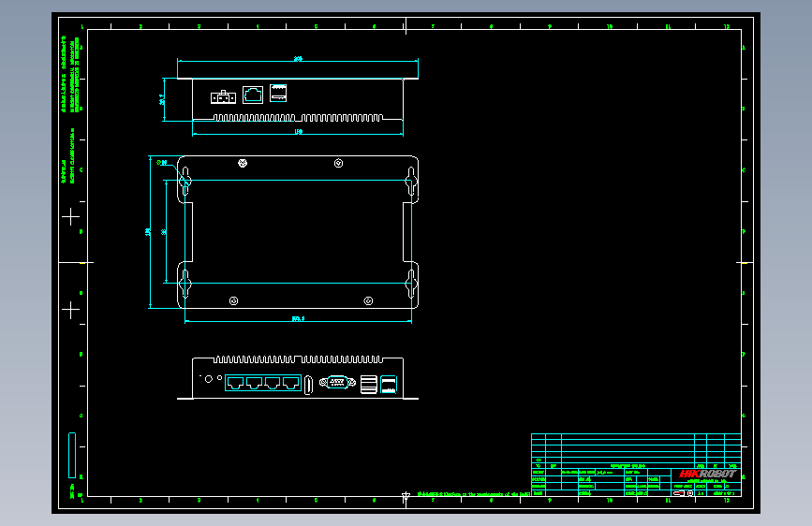Image resolution: width=812 pixels, height=526 pixels.
Task: Select the DB9 serial connector in the bottom view
Action: [337, 383]
